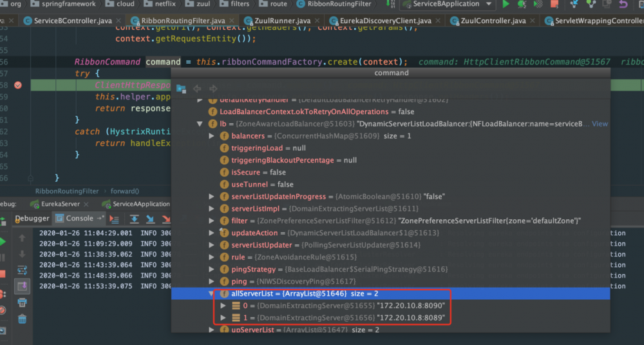Image resolution: width=644 pixels, height=345 pixels.
Task: Click the Step Over debugger icon
Action: pos(135,219)
